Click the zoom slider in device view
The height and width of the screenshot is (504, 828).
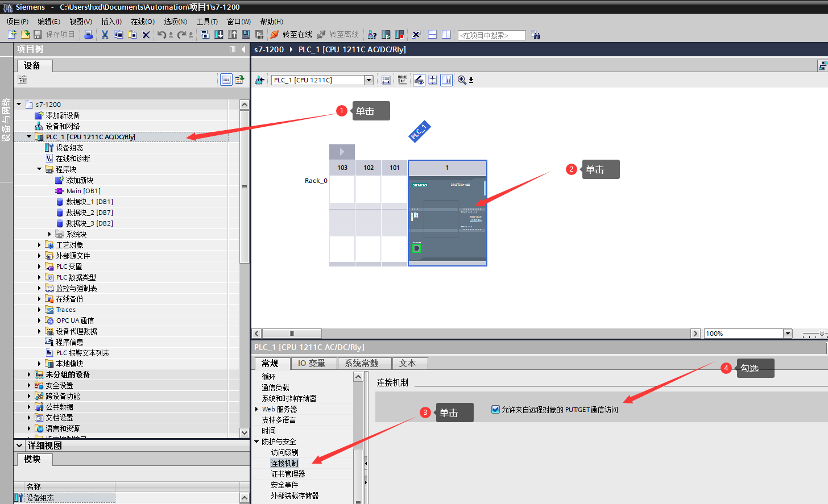coord(821,334)
